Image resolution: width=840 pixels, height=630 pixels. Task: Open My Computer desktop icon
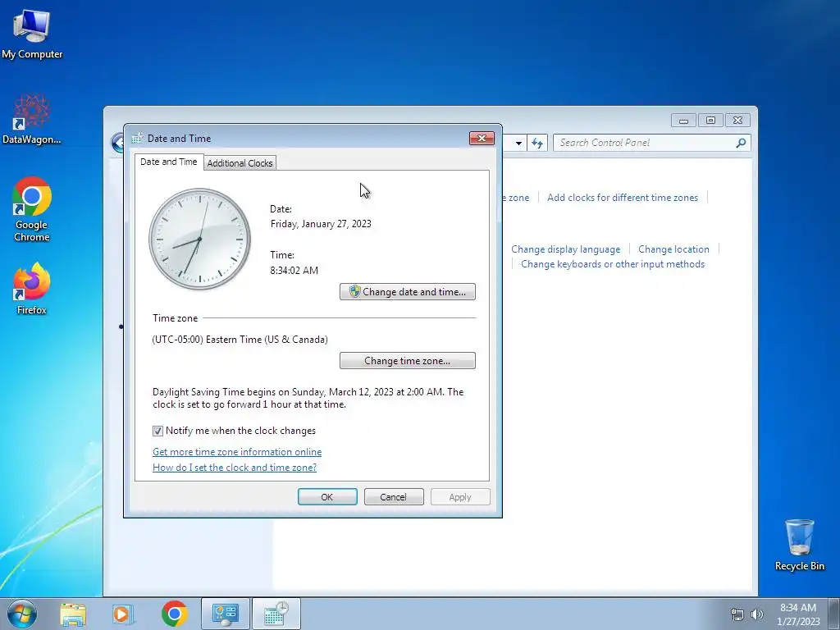click(x=32, y=34)
